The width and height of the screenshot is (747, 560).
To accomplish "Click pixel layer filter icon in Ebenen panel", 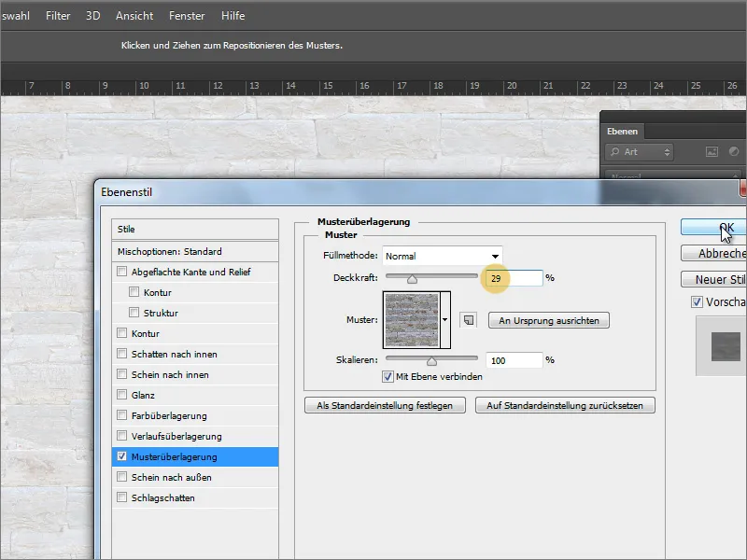I will click(712, 152).
